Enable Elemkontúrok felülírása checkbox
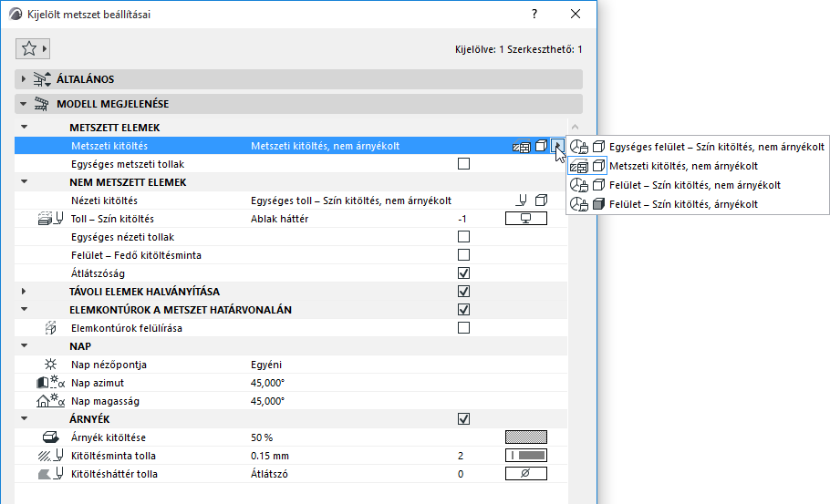Viewport: 830px width, 504px height. click(463, 328)
